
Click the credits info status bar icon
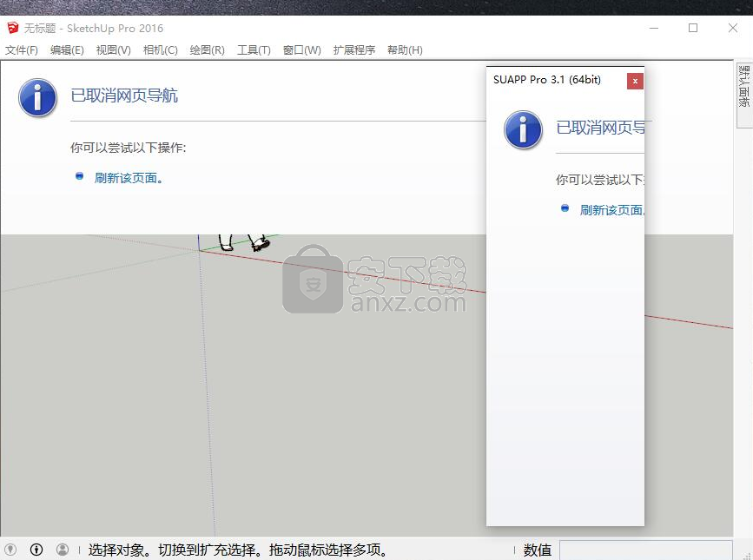point(36,550)
